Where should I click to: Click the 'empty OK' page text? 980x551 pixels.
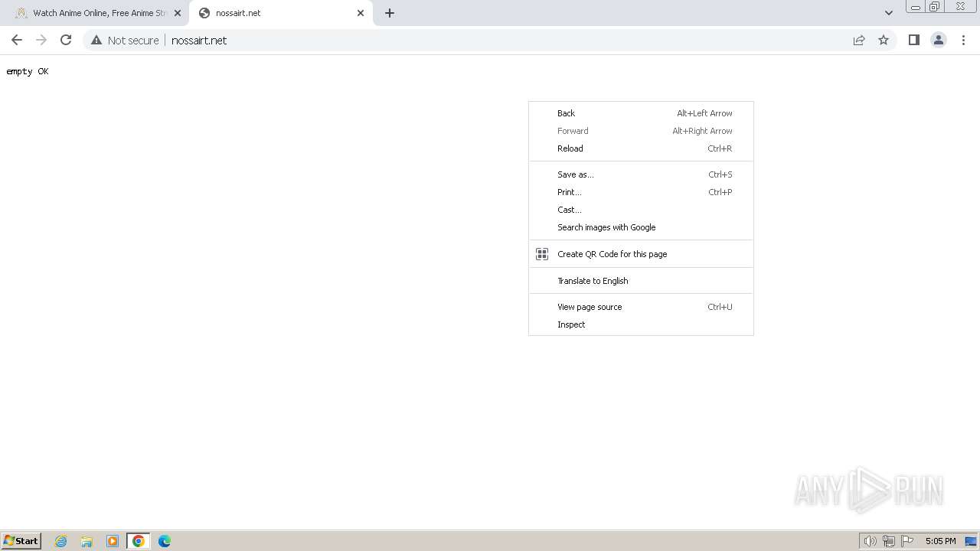coord(28,71)
